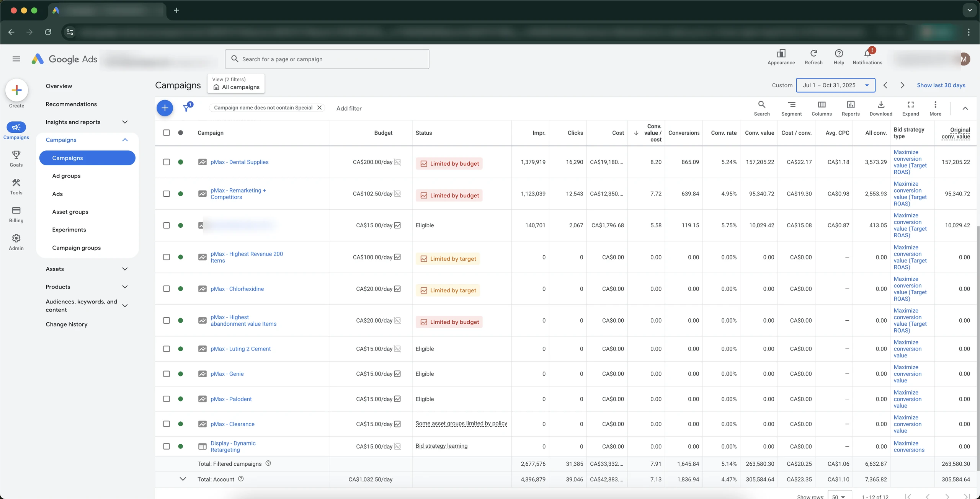Screen dimensions: 980x499
Task: Open Asset groups in the sidebar
Action: (70, 212)
